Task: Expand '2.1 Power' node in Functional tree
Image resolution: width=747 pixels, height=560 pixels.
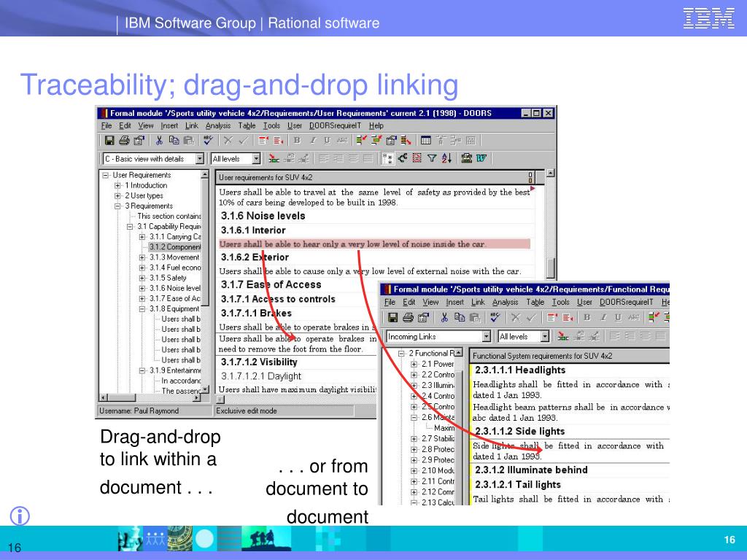Action: coord(414,364)
